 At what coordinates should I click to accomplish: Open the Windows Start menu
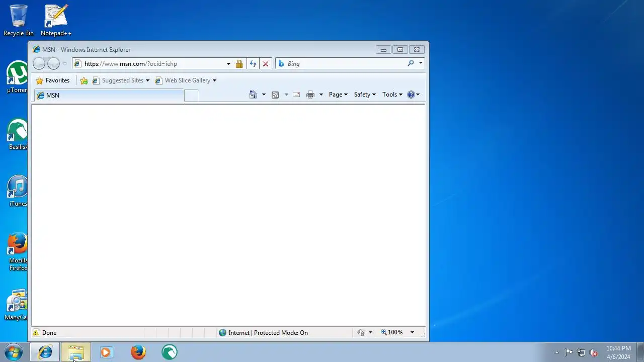click(x=14, y=352)
